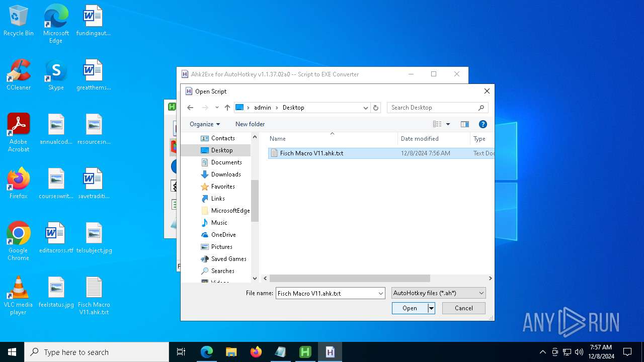The width and height of the screenshot is (644, 362).
Task: Open VLC media player desktop shortcut
Action: click(19, 296)
